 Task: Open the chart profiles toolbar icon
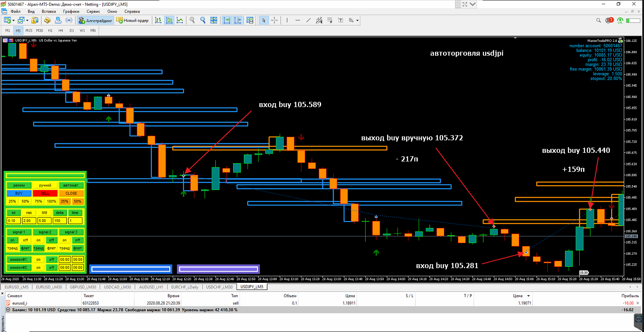click(21, 20)
